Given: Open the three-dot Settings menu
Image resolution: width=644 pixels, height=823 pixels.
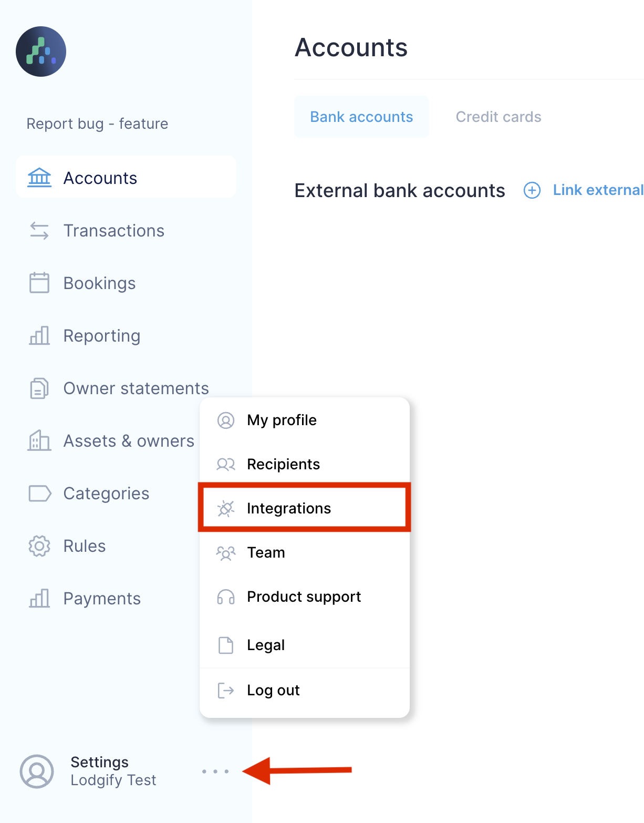Looking at the screenshot, I should click(215, 771).
